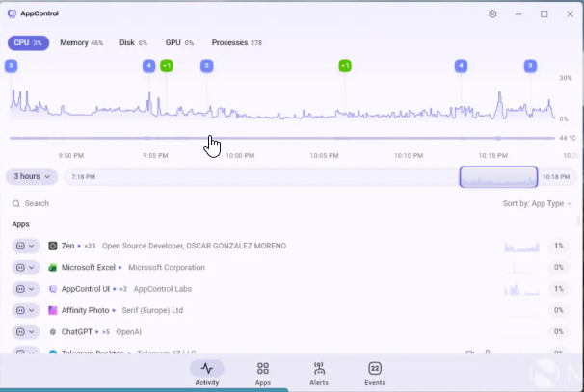Select the Processes 278 tab

(236, 43)
